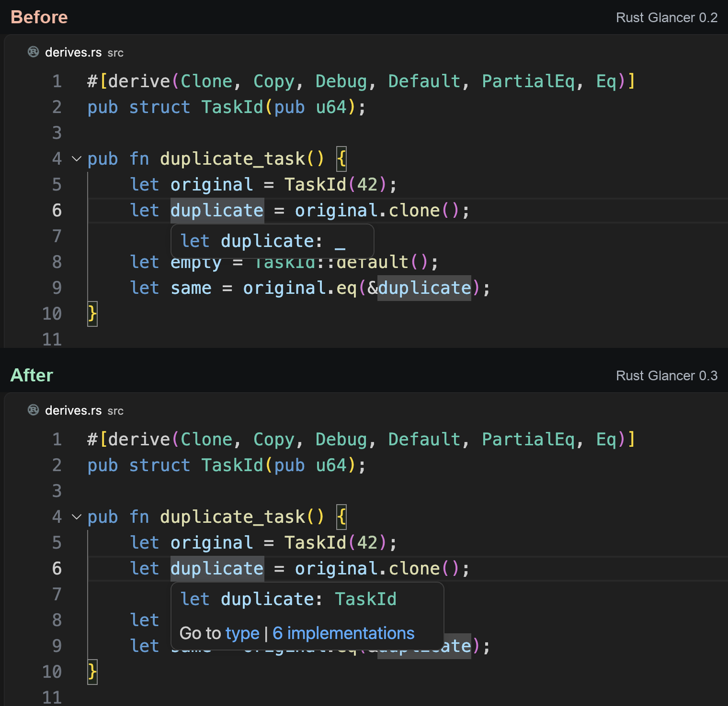Click highlighted 'duplicate' variable on Before line 6
728x706 pixels.
217,211
